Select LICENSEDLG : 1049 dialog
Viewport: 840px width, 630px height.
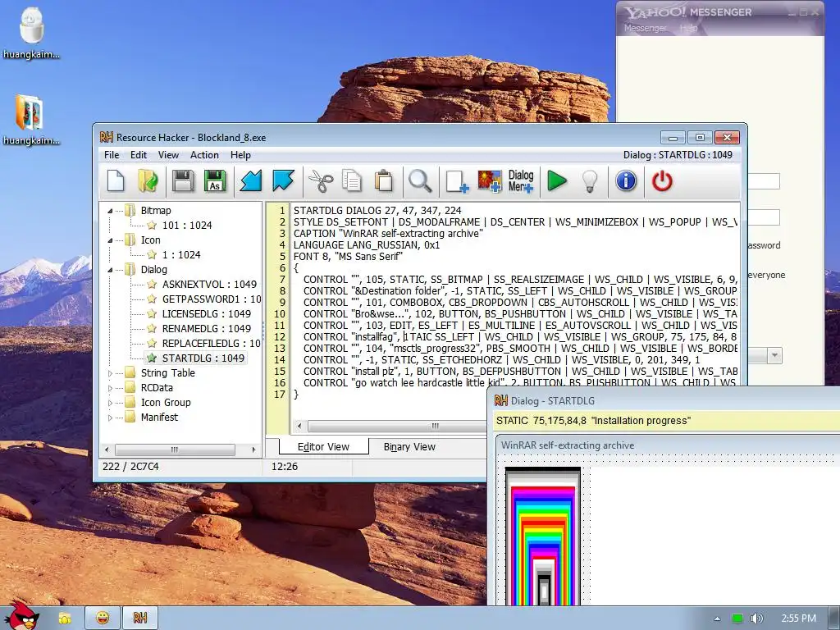tap(206, 314)
